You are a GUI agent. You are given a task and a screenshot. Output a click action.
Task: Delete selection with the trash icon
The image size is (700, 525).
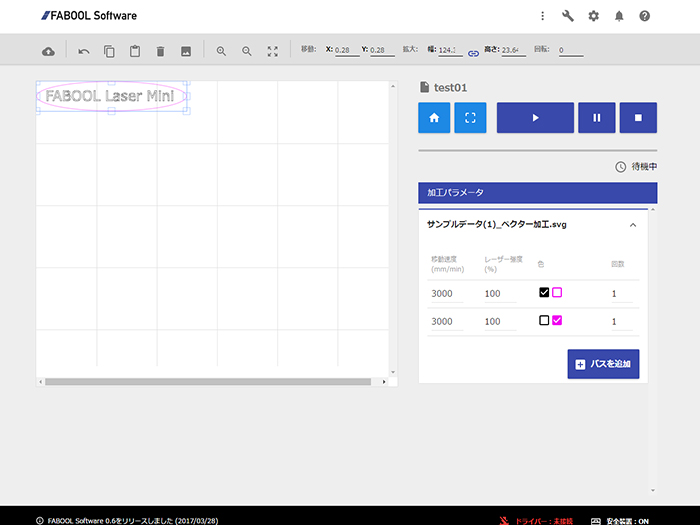(160, 52)
